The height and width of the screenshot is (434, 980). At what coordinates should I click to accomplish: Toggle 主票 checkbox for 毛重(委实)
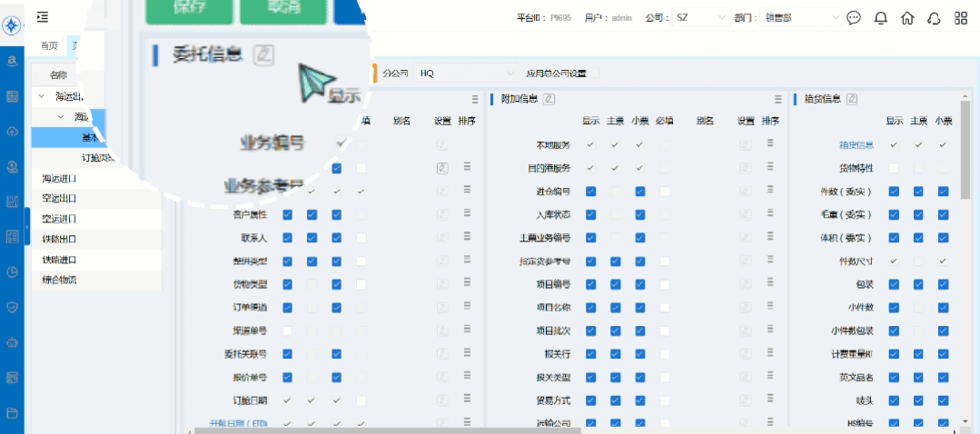click(918, 215)
